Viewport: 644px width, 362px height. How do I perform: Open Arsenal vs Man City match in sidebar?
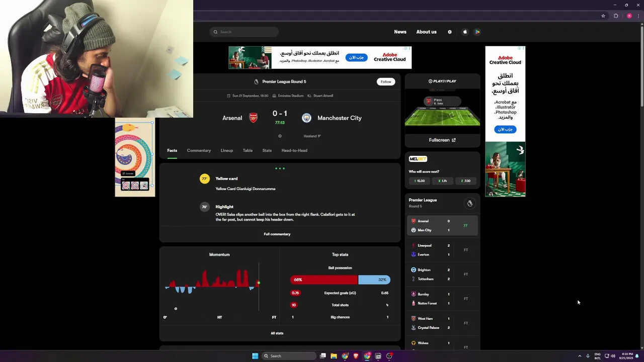coord(442,226)
